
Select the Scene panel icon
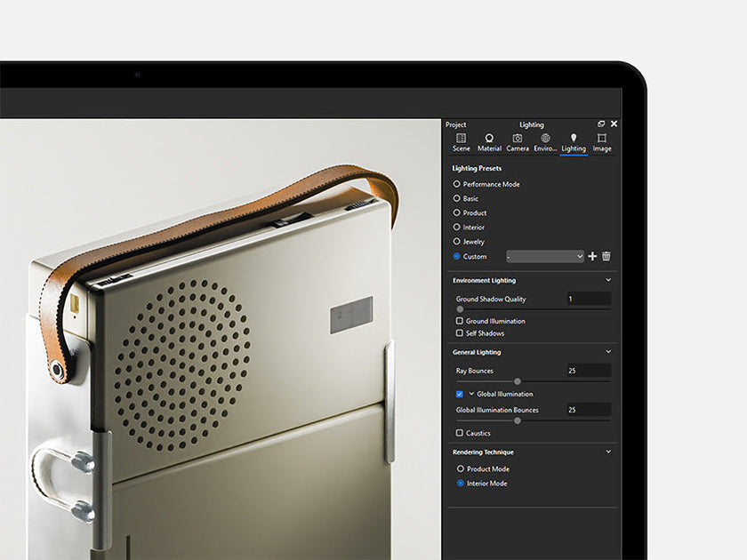(x=462, y=140)
